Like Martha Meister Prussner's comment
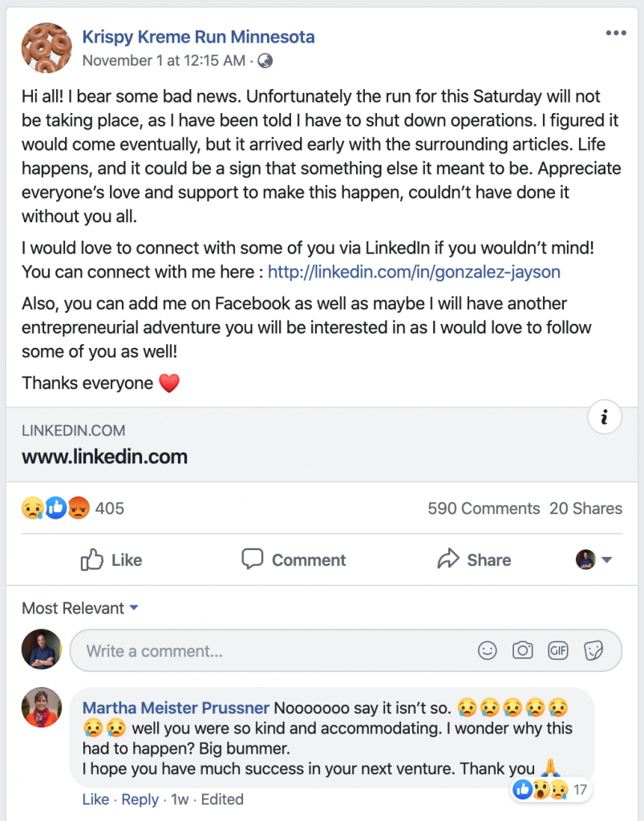Screen dimensions: 644x821 (x=95, y=799)
